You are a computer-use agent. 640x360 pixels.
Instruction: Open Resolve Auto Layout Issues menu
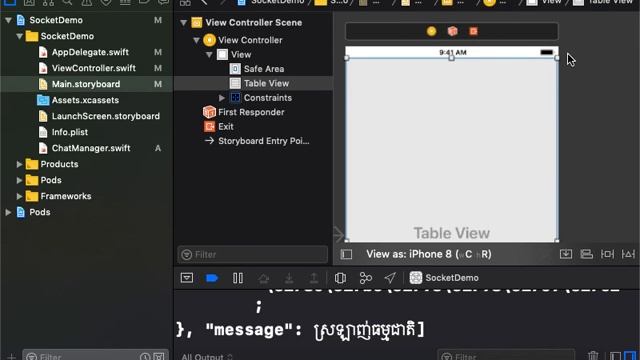tap(628, 254)
